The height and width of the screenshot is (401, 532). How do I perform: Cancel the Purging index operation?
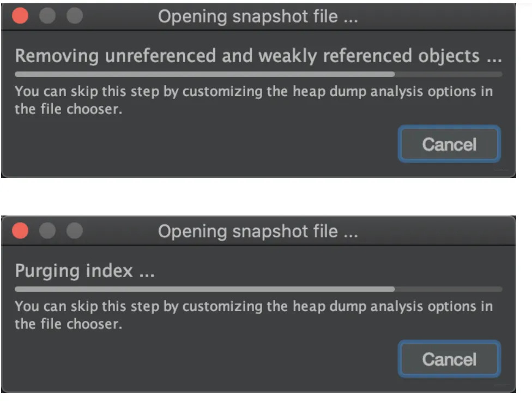449,360
